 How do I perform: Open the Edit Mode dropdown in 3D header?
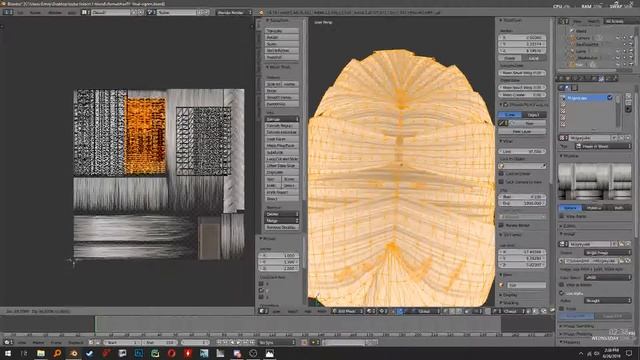tap(347, 311)
